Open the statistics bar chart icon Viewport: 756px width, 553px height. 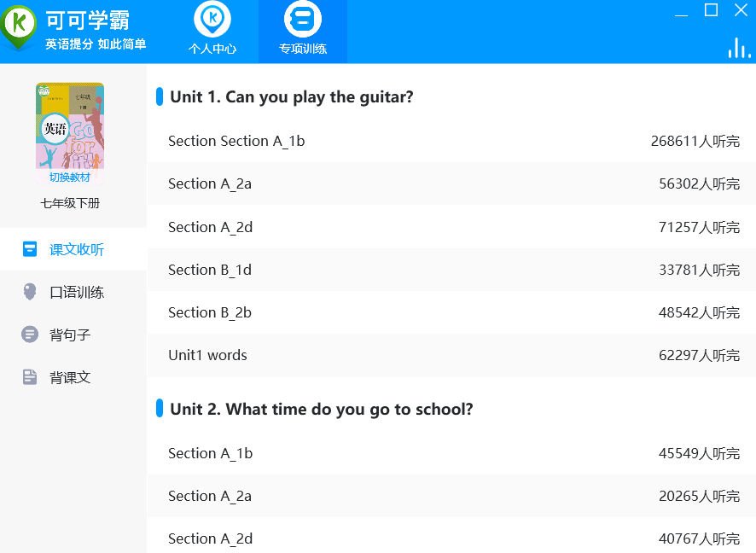click(739, 48)
